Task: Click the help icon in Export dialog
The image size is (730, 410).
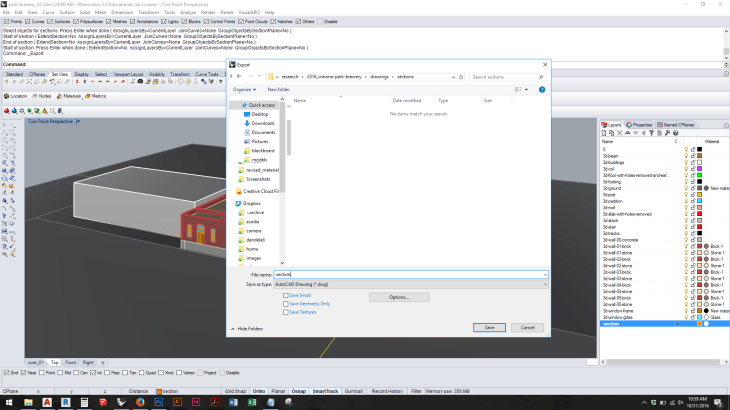Action: (542, 89)
